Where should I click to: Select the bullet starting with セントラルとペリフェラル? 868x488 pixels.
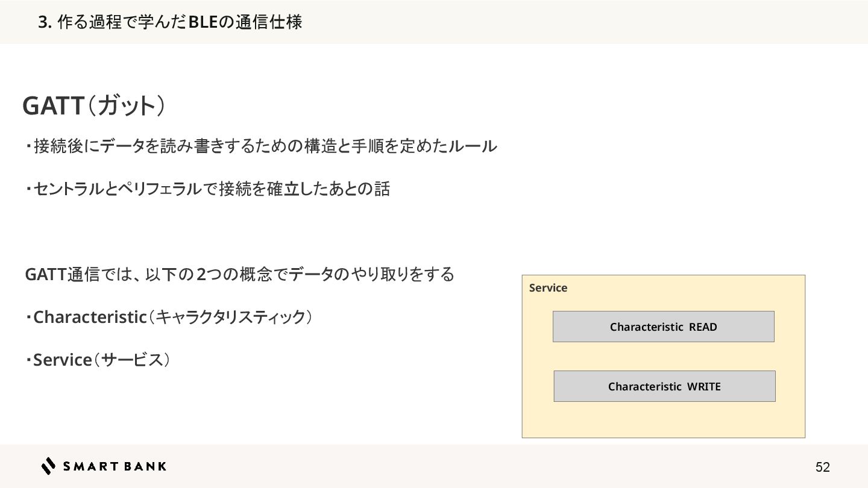point(211,189)
